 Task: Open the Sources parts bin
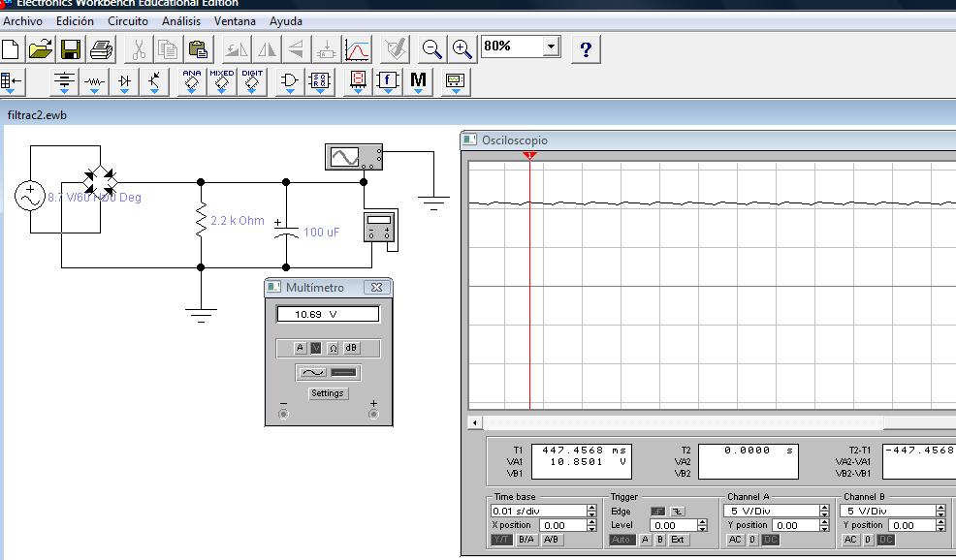coord(64,82)
